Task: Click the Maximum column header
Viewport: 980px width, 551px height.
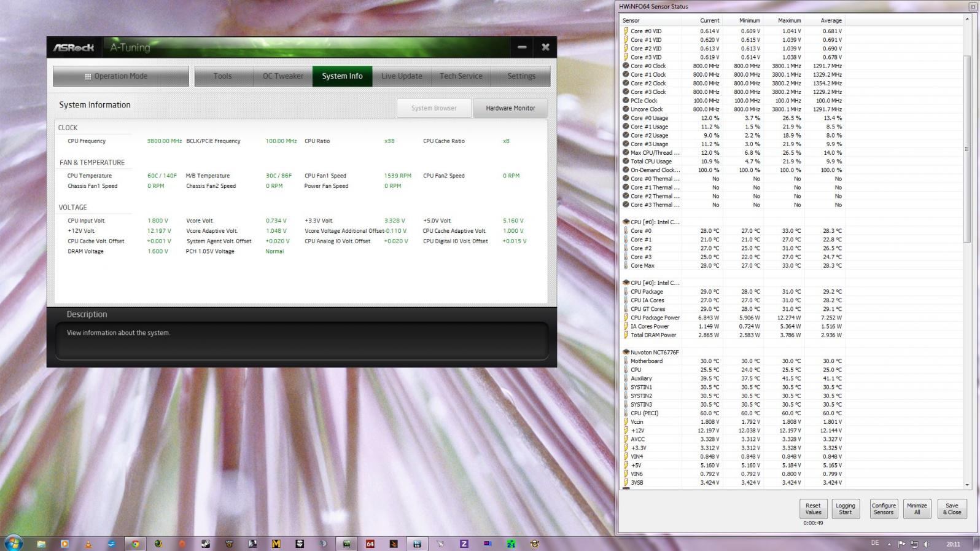Action: [x=784, y=20]
